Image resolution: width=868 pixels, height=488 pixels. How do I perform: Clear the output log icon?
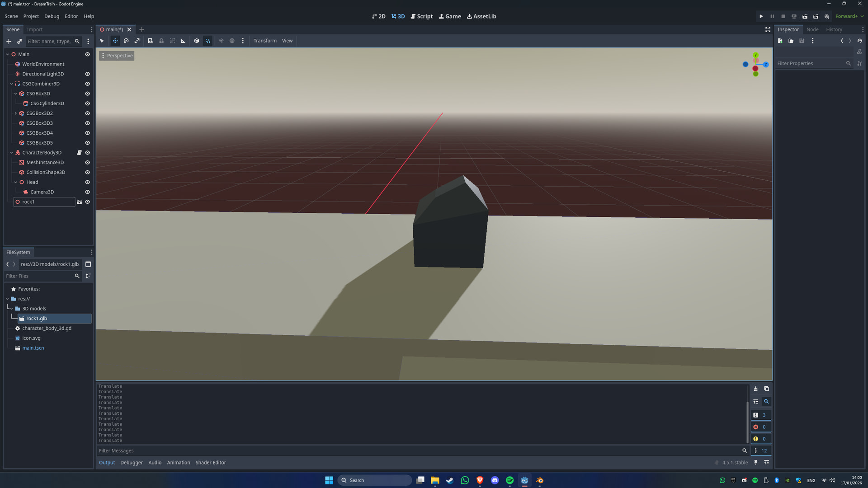tap(755, 389)
